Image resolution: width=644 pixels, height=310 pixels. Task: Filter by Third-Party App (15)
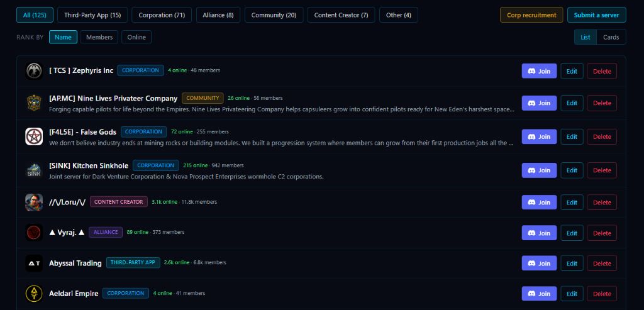coord(92,15)
